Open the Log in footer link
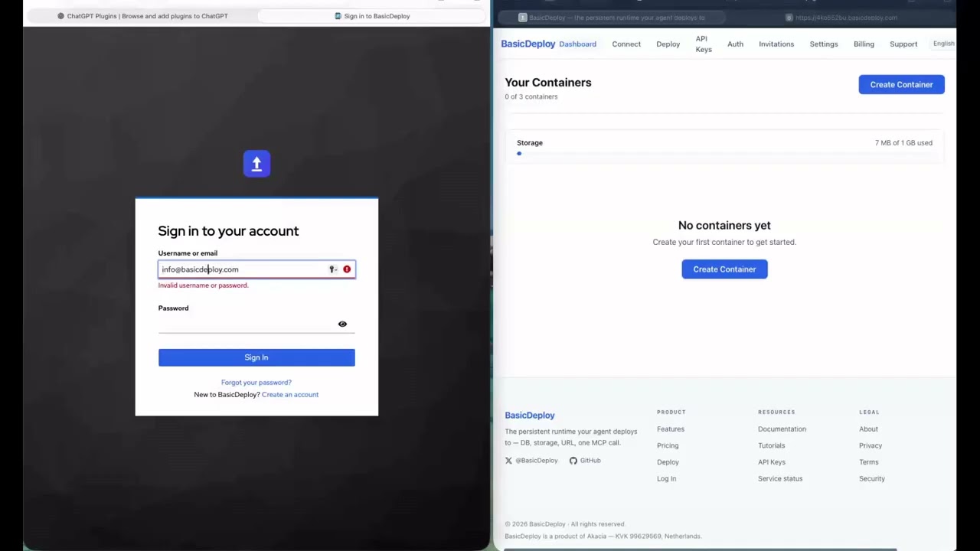980x551 pixels. [666, 479]
